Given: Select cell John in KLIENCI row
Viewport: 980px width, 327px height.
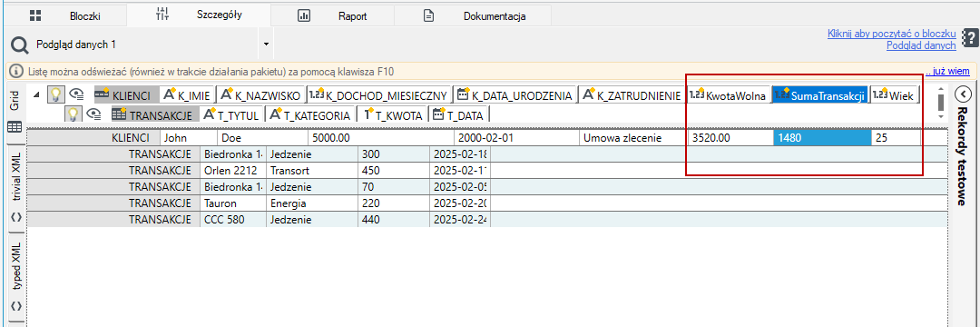Looking at the screenshot, I should pyautogui.click(x=188, y=137).
